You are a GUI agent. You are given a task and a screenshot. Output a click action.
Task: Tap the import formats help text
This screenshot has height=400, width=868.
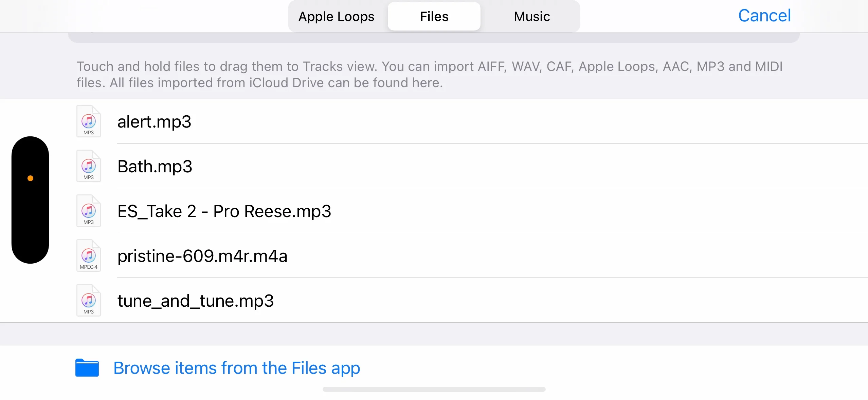pyautogui.click(x=430, y=74)
